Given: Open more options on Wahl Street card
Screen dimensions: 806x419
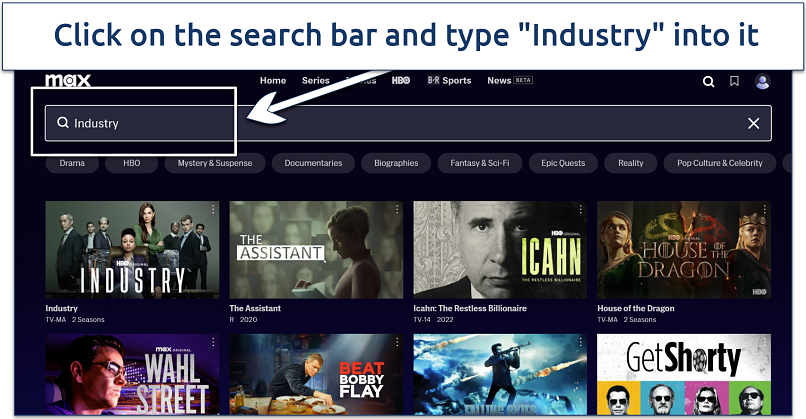Looking at the screenshot, I should 213,342.
